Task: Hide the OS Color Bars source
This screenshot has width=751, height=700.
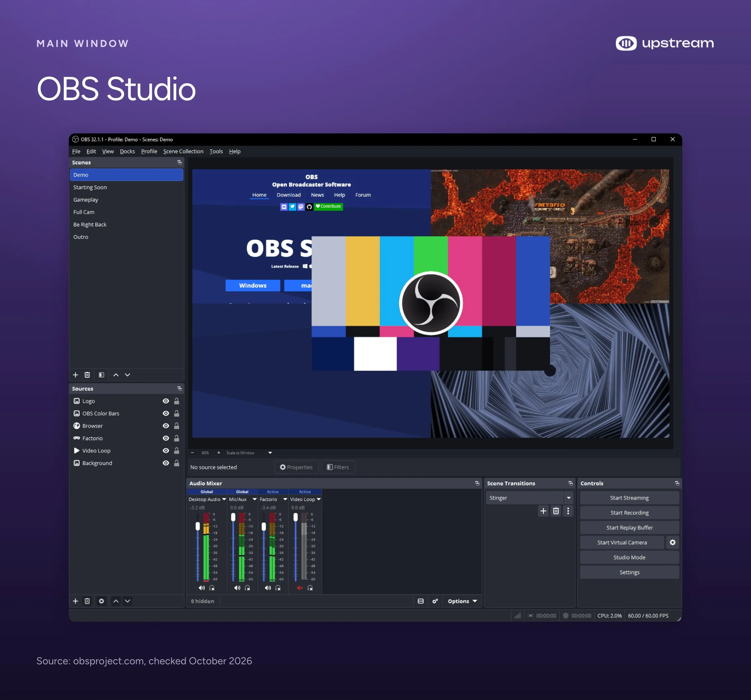Action: click(x=166, y=414)
